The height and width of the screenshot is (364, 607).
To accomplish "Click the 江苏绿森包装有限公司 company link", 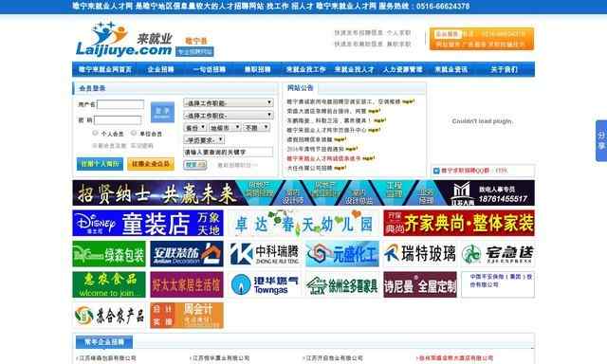I will pyautogui.click(x=107, y=358).
